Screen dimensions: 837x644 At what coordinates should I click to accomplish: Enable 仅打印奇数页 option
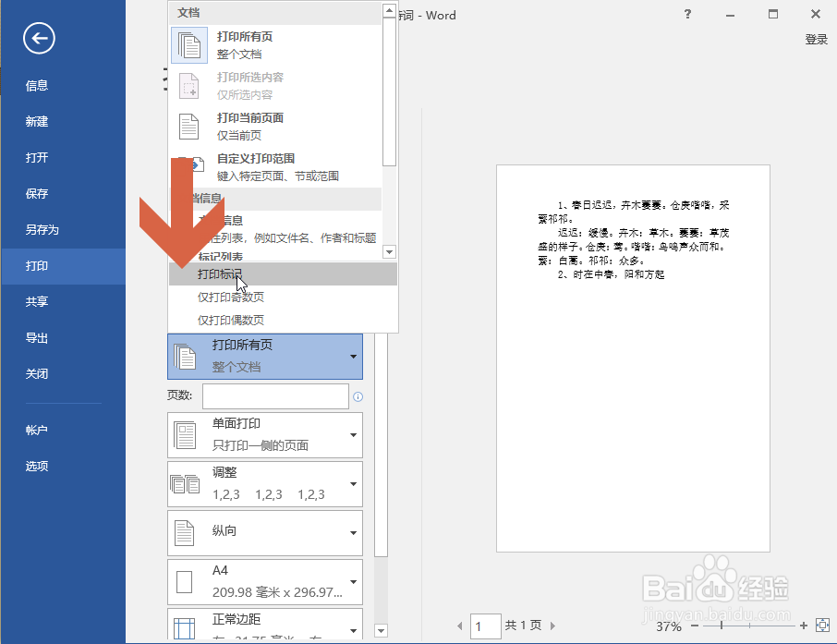click(x=234, y=298)
